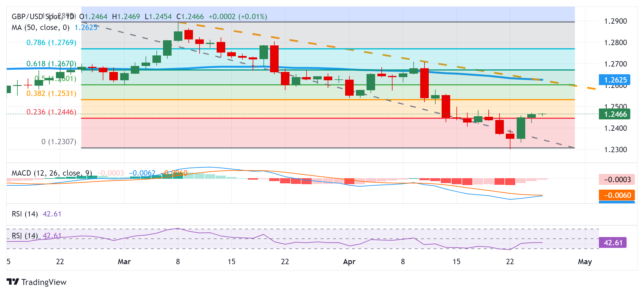644x293 pixels.
Task: Click the pink -0.0003 histogram value label
Action: pos(617,180)
